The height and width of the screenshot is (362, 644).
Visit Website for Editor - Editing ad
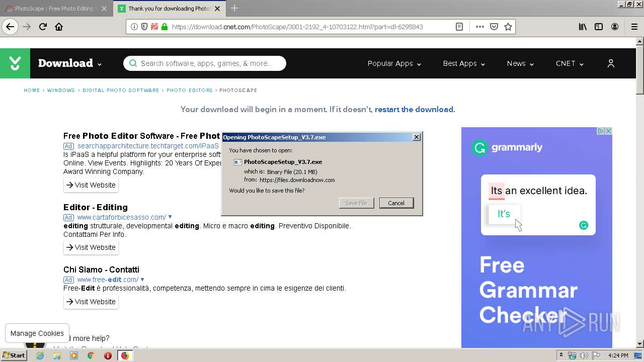click(x=91, y=247)
